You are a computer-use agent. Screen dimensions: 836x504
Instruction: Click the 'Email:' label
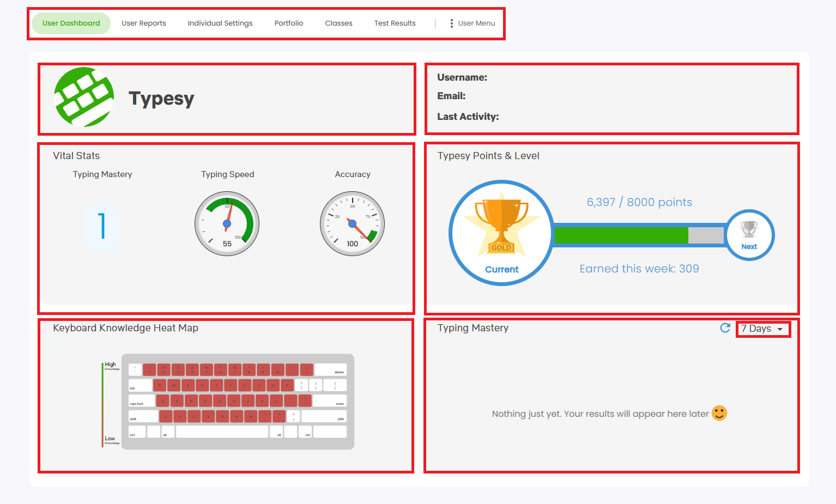(451, 96)
